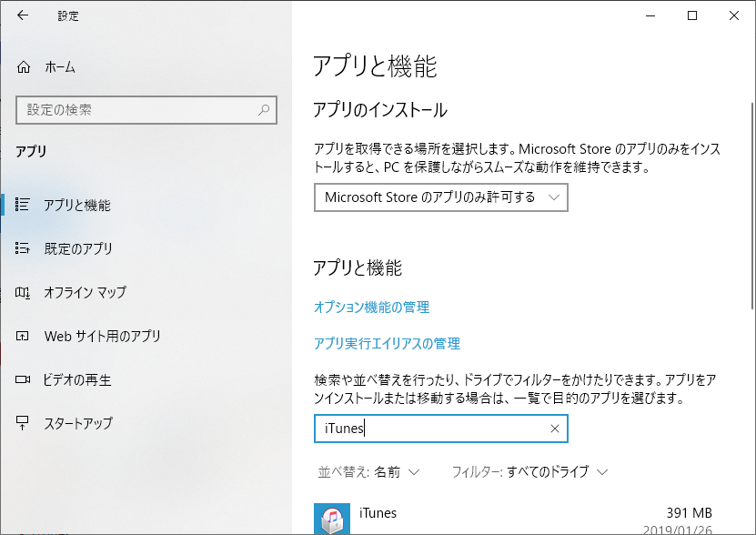This screenshot has height=535, width=756.
Task: Open オフライン マップ settings
Action: (146, 292)
